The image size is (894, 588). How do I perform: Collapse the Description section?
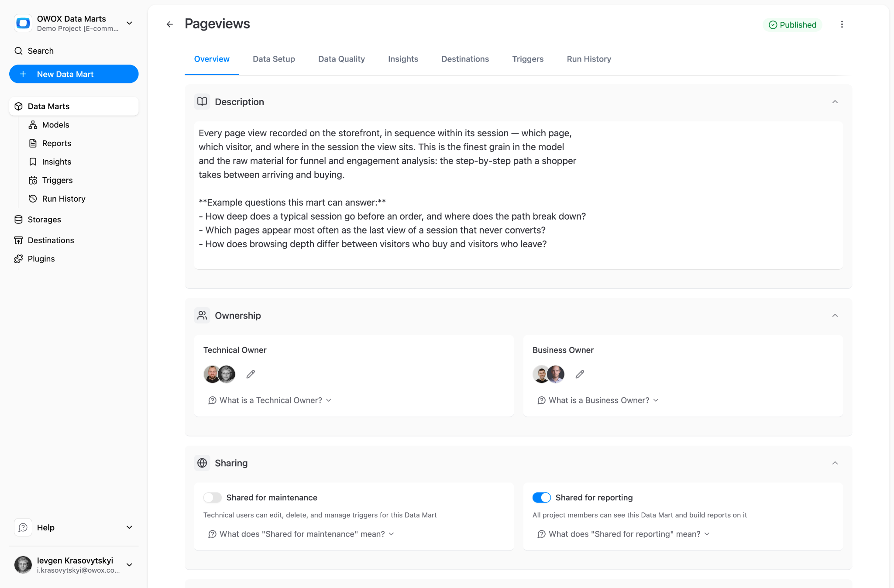click(835, 102)
